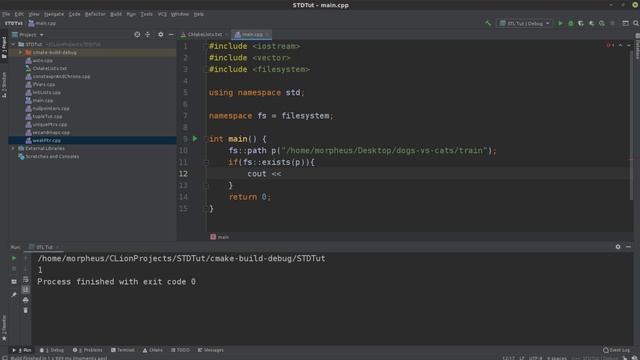Click the Up stack trace arrow in Run panel
This screenshot has height=360, width=640.
tap(26, 258)
